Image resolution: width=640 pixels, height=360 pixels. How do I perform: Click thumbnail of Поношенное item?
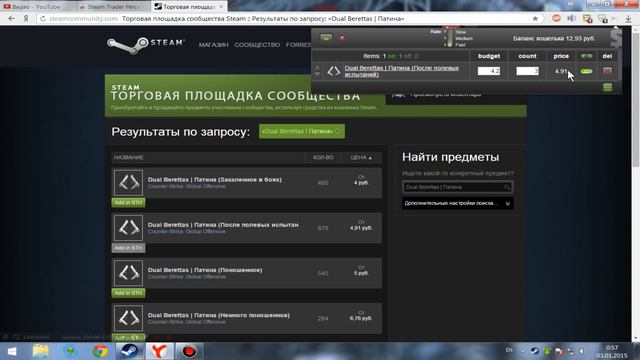pyautogui.click(x=129, y=273)
